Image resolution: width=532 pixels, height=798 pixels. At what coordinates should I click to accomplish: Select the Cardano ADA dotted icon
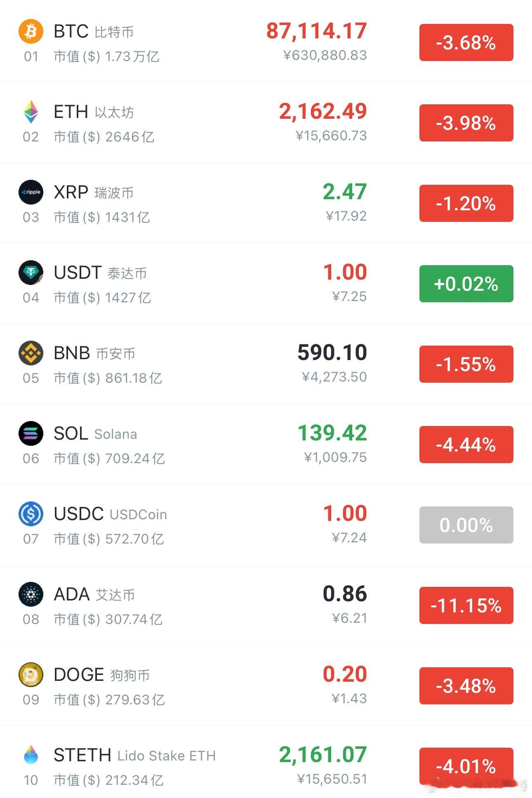pos(31,594)
